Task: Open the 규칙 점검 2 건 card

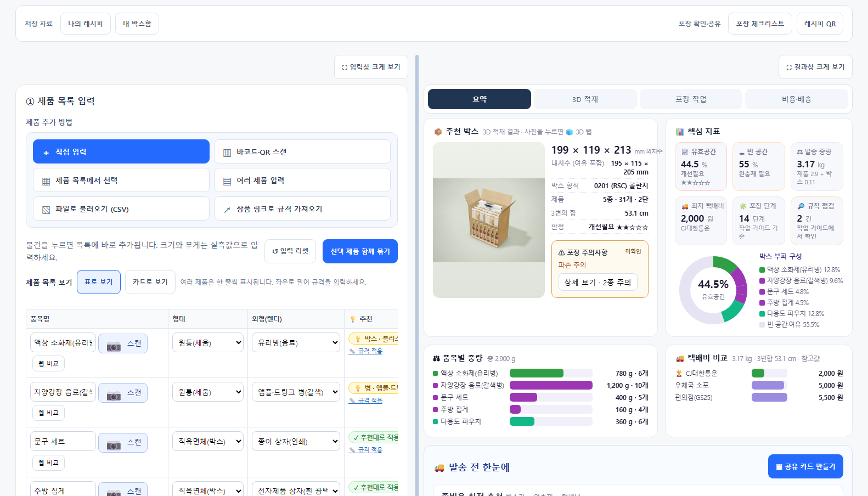Action: tap(817, 221)
